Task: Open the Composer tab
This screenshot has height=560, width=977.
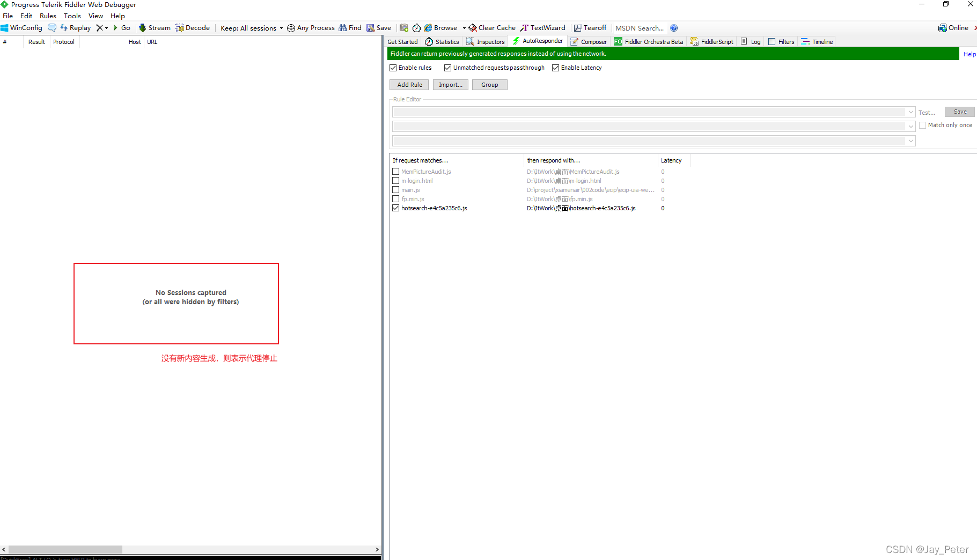Action: 589,42
